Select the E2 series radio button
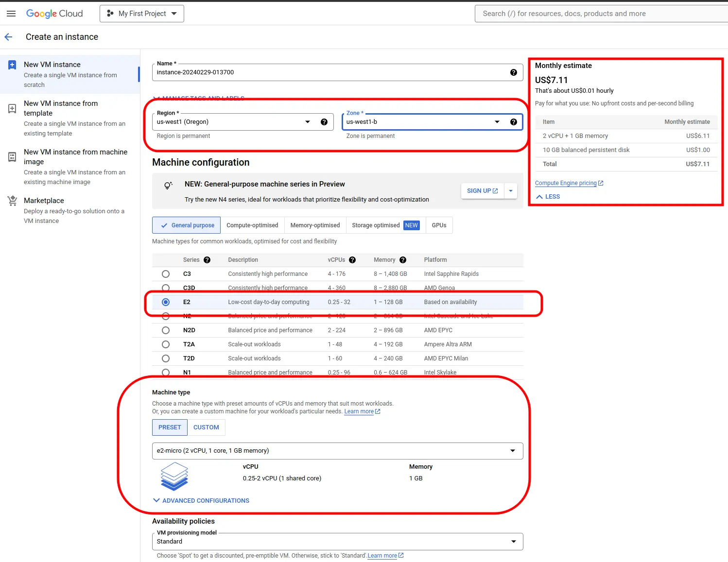The image size is (728, 562). coord(166,302)
